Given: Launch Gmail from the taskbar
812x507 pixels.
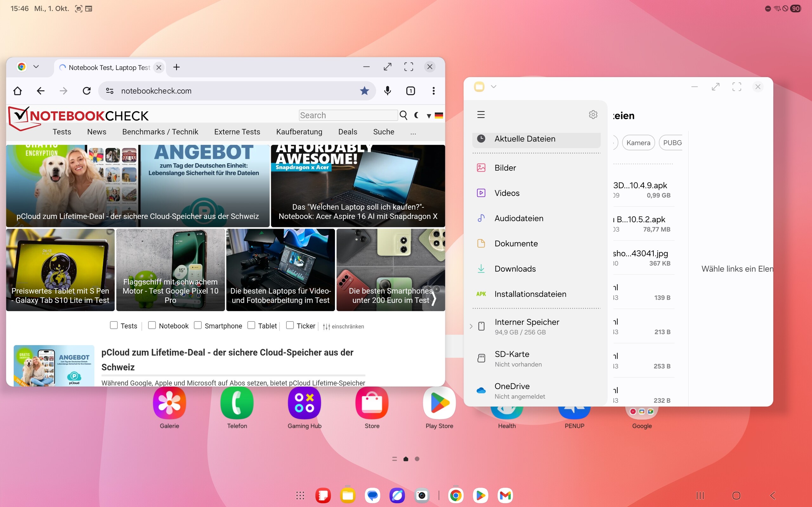Looking at the screenshot, I should (x=505, y=495).
